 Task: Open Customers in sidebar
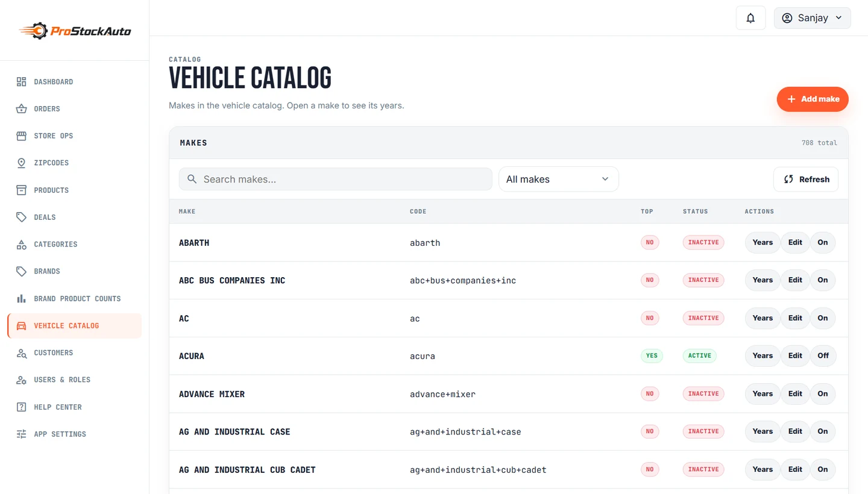[75, 353]
